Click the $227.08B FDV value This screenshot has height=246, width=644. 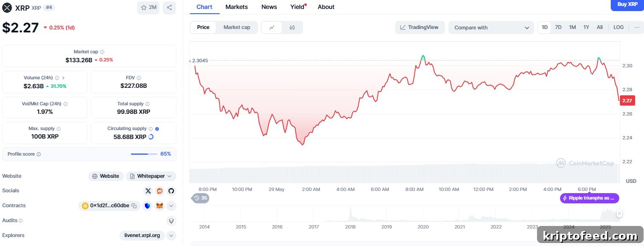tap(134, 86)
